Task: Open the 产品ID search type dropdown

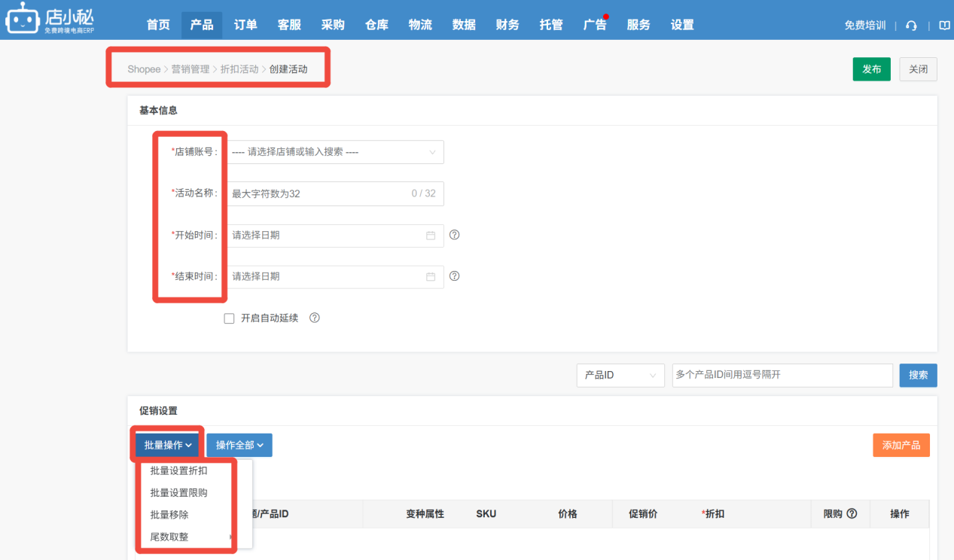Action: pos(620,375)
